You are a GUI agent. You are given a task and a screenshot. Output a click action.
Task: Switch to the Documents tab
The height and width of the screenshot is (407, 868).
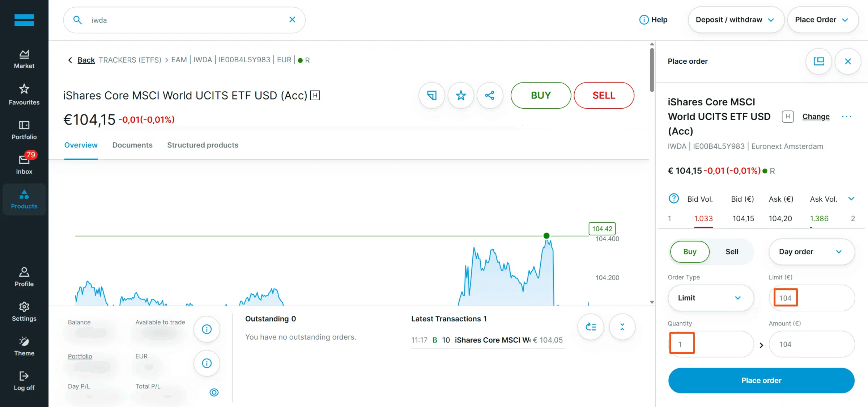point(132,145)
